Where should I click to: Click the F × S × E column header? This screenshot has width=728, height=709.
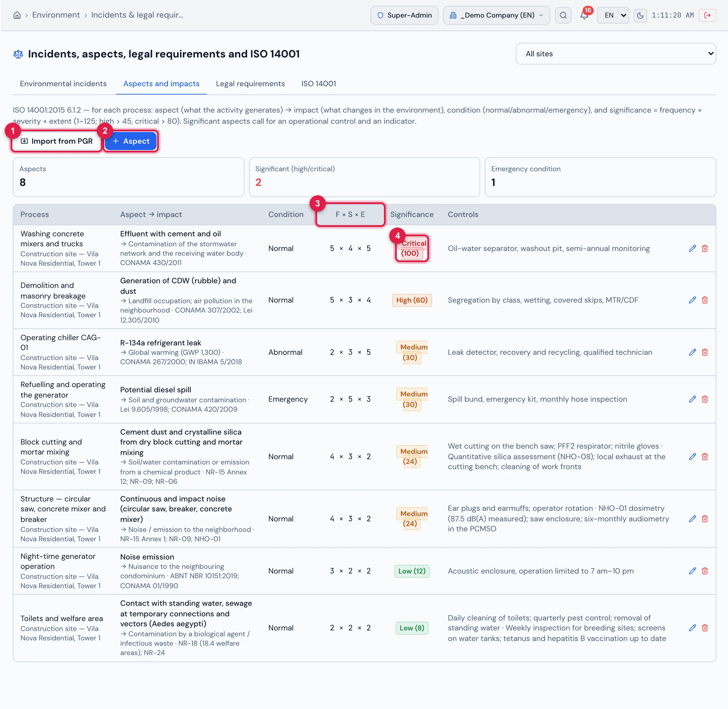(350, 214)
